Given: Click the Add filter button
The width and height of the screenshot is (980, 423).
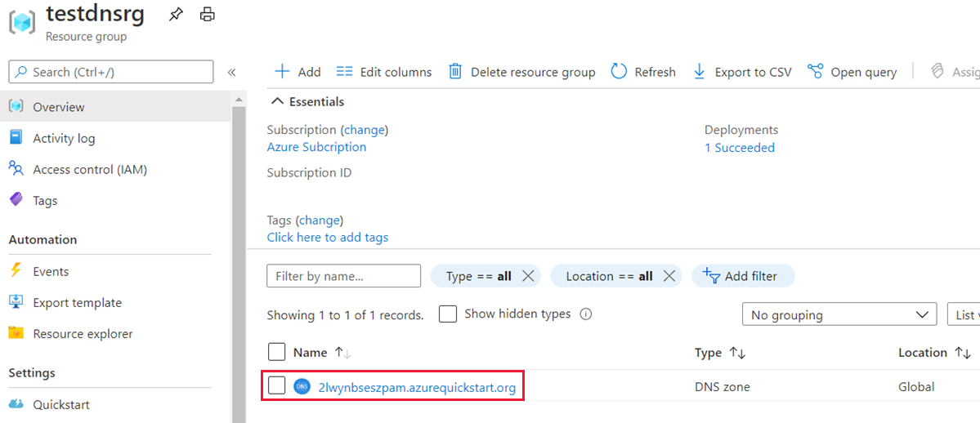Looking at the screenshot, I should click(x=743, y=276).
